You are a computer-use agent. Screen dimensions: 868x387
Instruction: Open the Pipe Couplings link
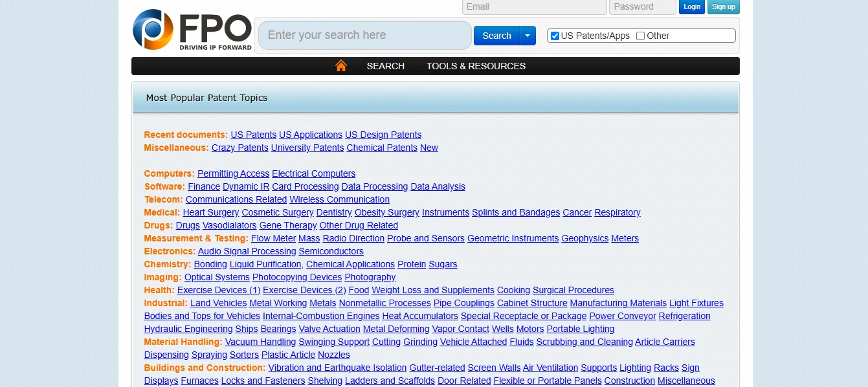pyautogui.click(x=464, y=303)
